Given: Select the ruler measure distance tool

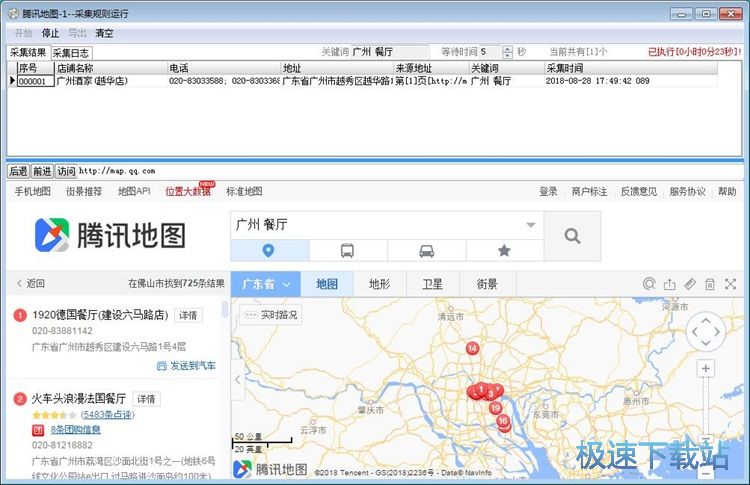Looking at the screenshot, I should click(x=689, y=284).
